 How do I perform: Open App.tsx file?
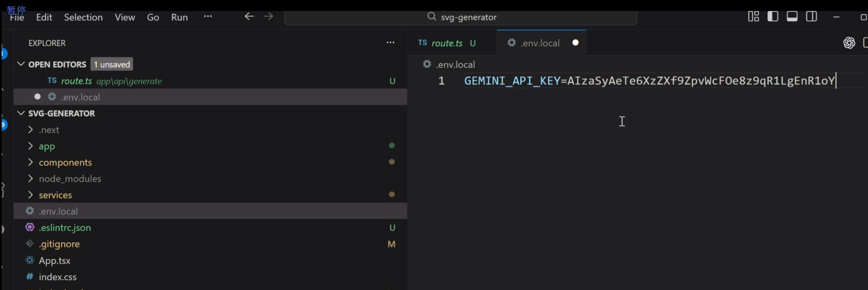point(210,260)
